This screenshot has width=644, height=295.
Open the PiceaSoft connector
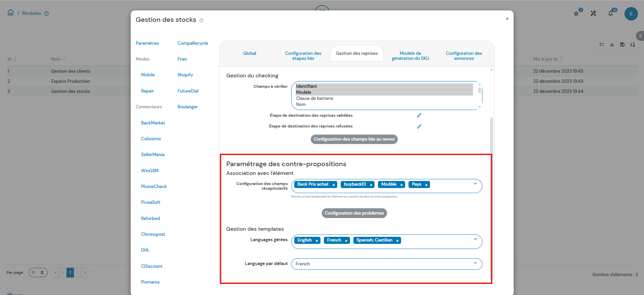click(151, 202)
